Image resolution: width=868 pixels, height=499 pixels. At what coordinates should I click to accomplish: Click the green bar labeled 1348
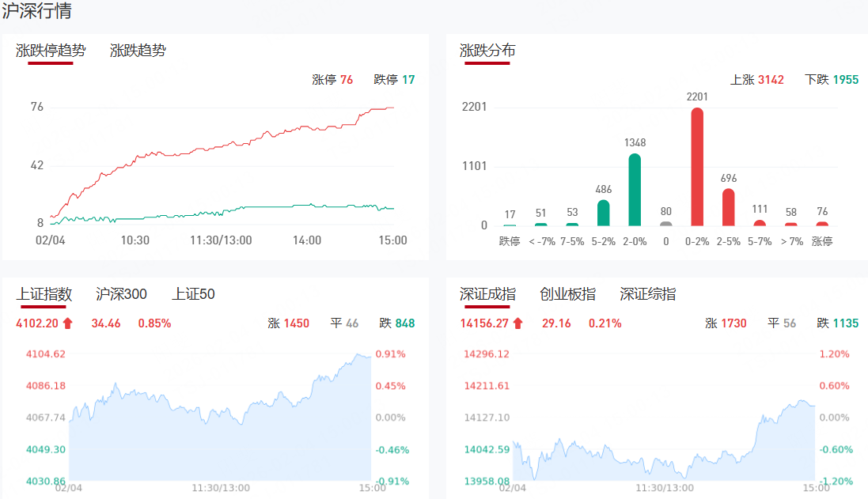635,190
